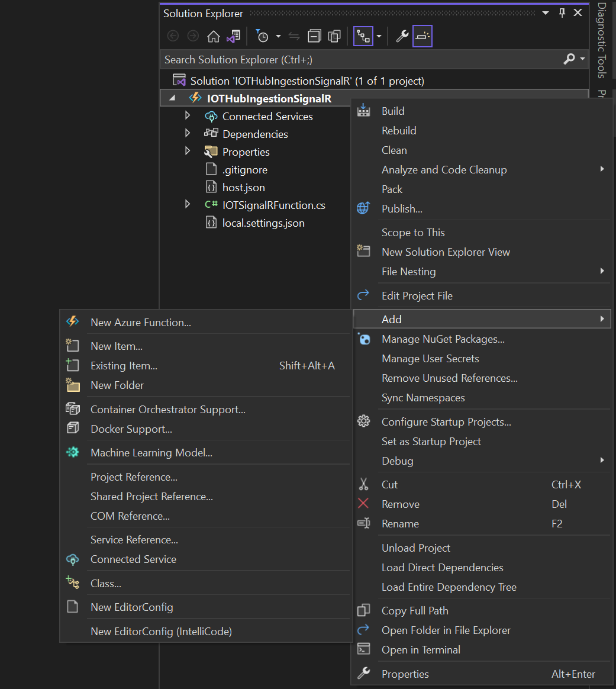The image size is (616, 689).
Task: Open Analyze and Code Cleanup submenu
Action: coord(482,170)
